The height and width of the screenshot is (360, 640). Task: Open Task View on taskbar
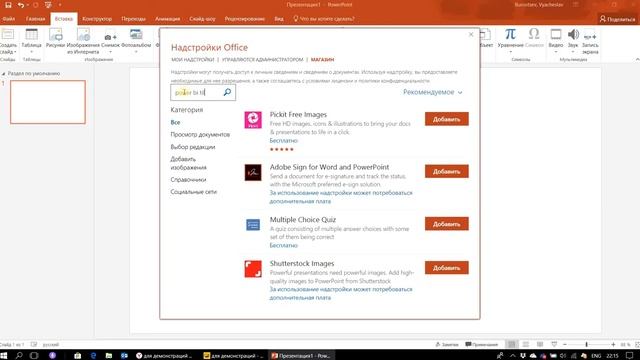(x=34, y=356)
